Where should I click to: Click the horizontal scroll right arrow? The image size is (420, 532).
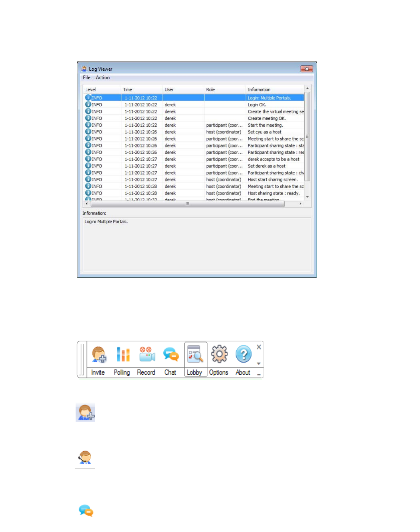[x=300, y=204]
